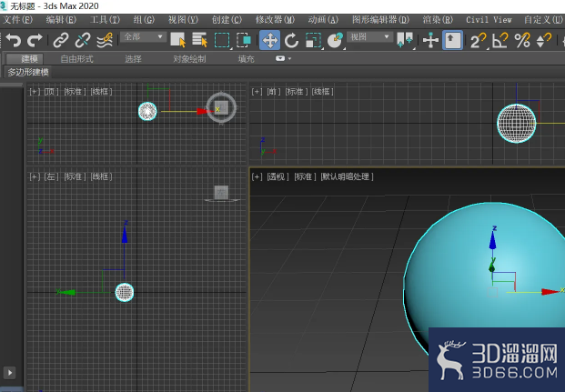Viewport: 565px width, 392px height.
Task: Select the Link objects tool
Action: 61,40
